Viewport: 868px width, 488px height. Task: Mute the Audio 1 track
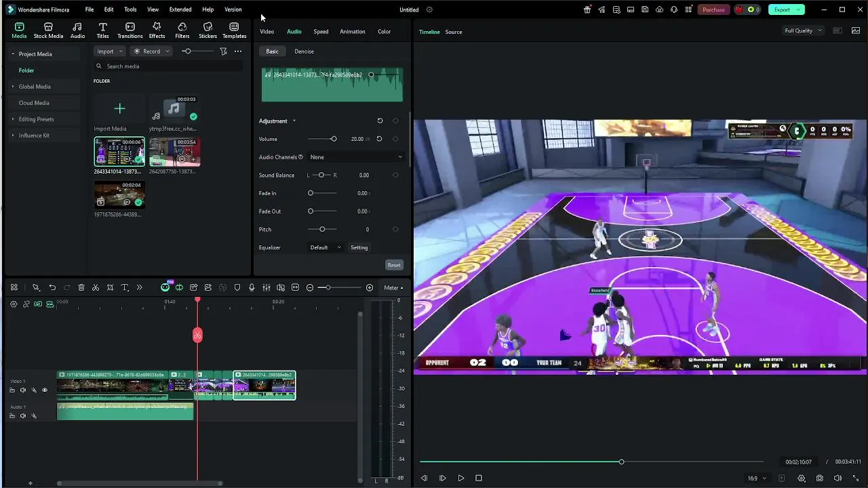[x=22, y=416]
